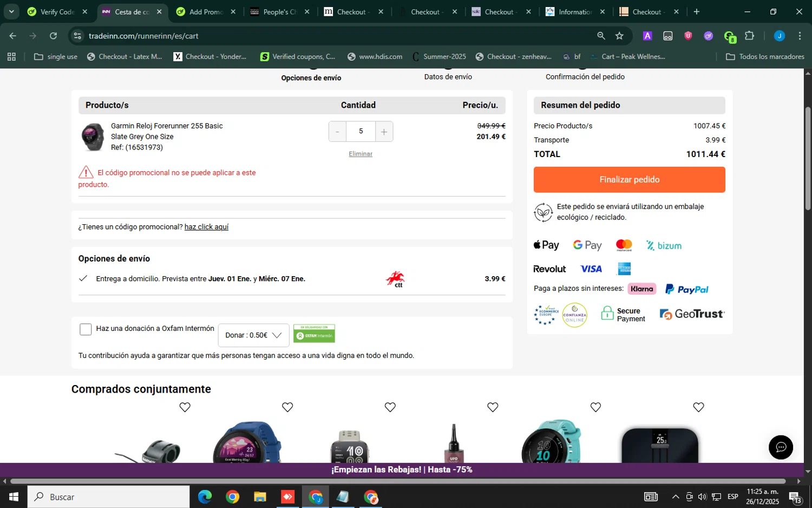Click the Garmin Reloj Forerunner 255 Basic name
Viewport: 812px width, 508px height.
167,126
